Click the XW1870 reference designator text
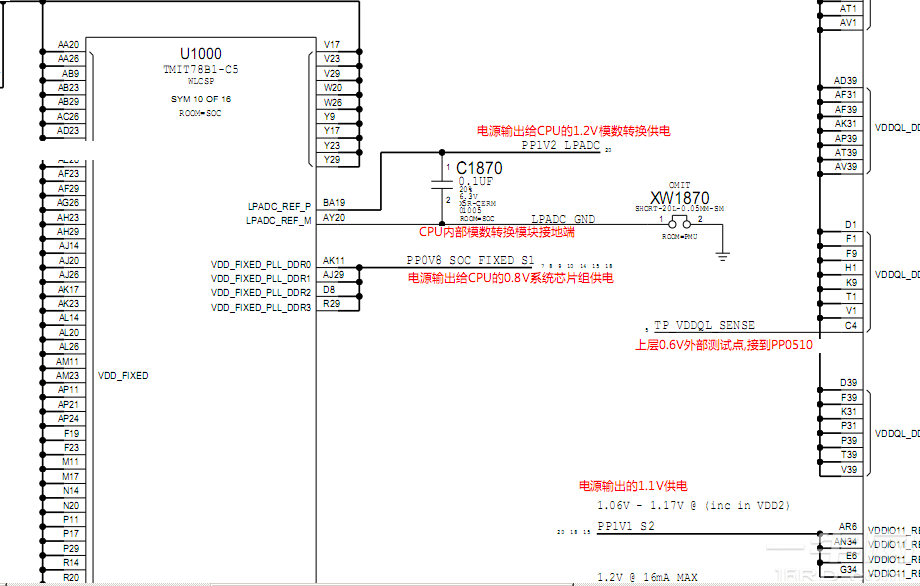The image size is (920, 586). [680, 198]
